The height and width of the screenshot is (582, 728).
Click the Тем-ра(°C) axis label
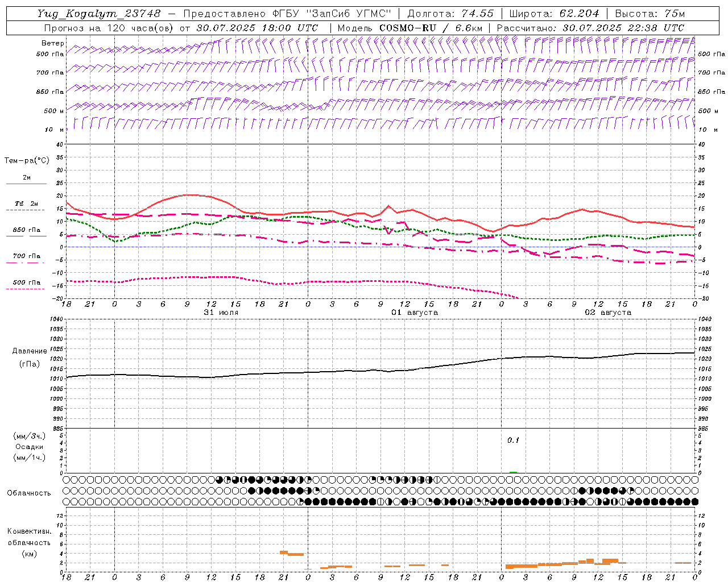click(x=27, y=161)
